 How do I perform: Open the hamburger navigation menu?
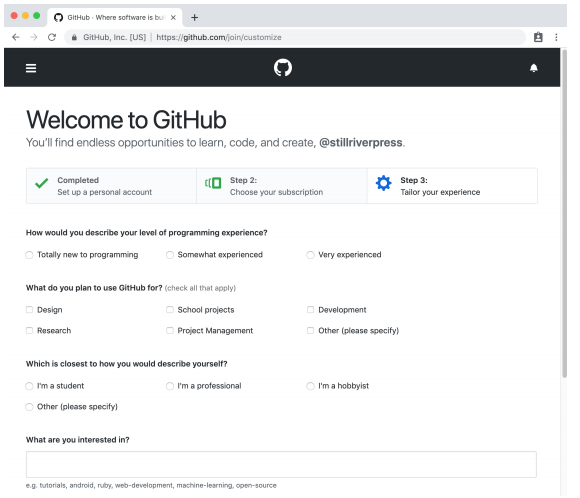pyautogui.click(x=31, y=68)
